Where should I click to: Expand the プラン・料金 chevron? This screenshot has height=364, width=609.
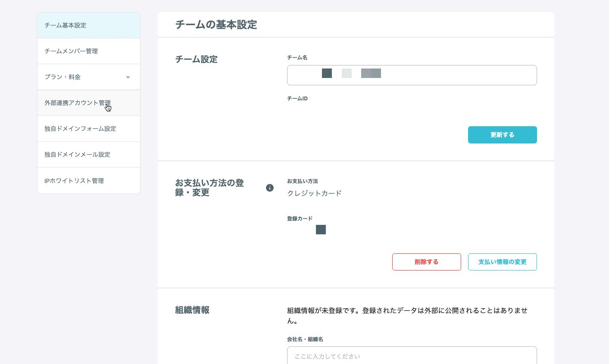point(128,77)
